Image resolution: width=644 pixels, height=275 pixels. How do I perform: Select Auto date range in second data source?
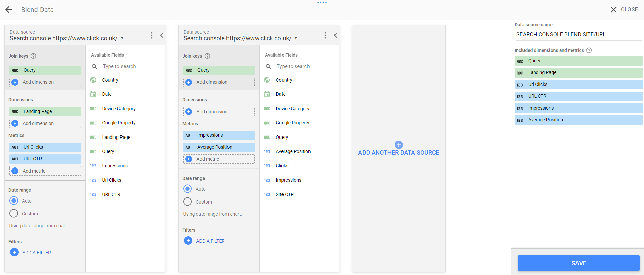[188, 189]
